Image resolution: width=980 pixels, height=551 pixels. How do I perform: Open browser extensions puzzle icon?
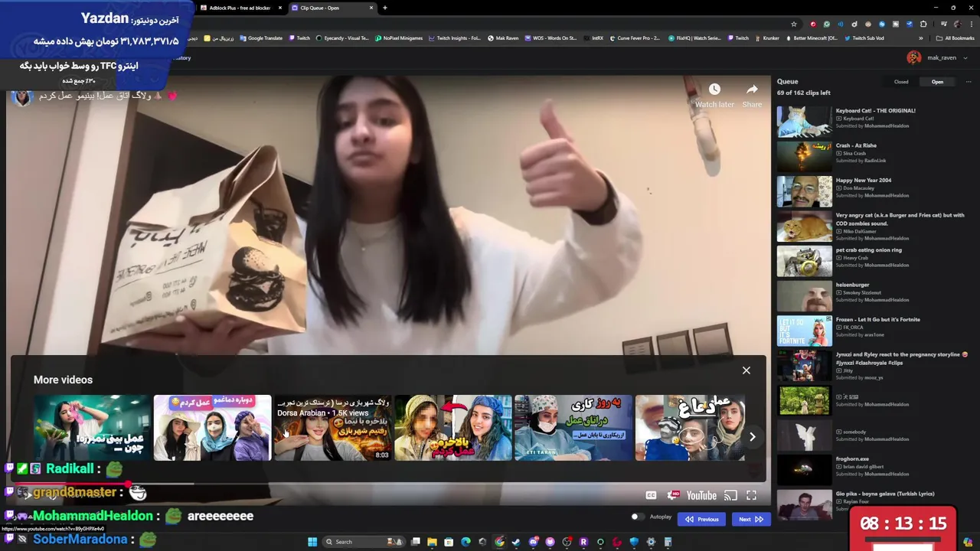pyautogui.click(x=923, y=24)
